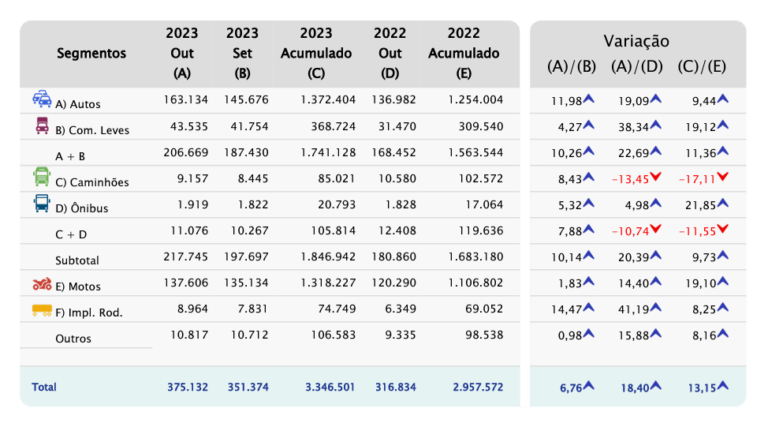Select the 2023 Out (A) column header
Image resolution: width=768 pixels, height=427 pixels.
click(182, 53)
